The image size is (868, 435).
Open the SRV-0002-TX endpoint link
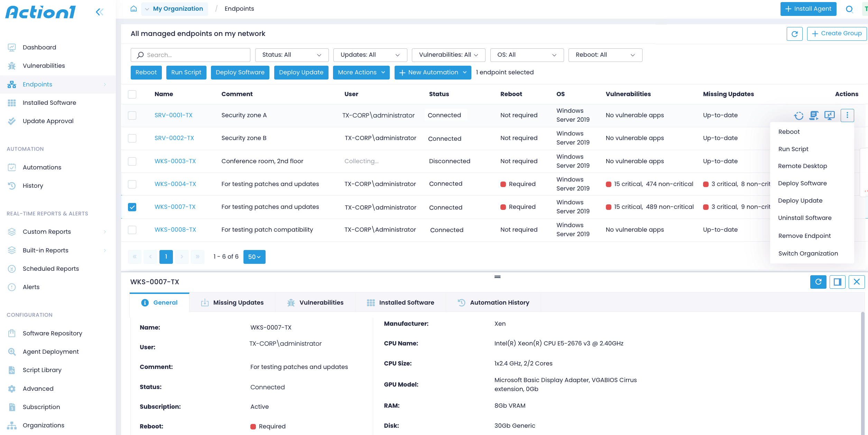coord(174,138)
